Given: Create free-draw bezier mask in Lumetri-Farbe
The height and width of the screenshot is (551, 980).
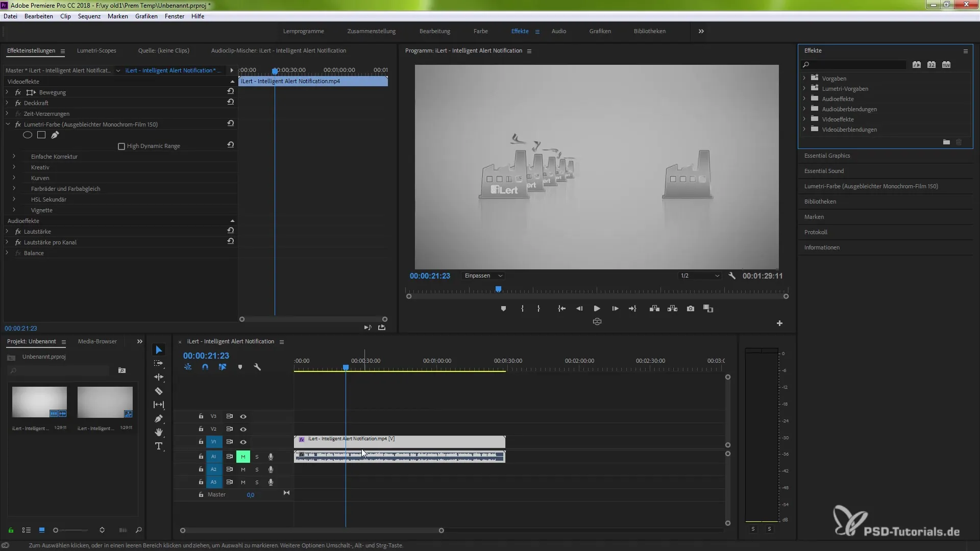Looking at the screenshot, I should (55, 135).
